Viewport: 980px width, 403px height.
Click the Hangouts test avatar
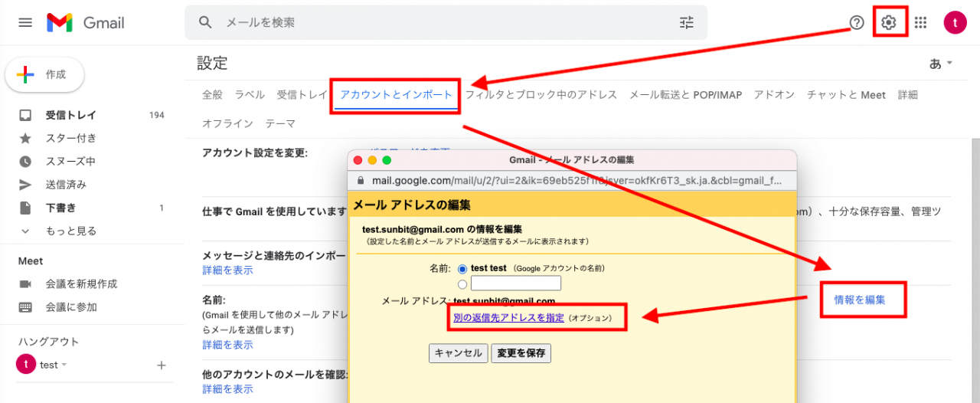pyautogui.click(x=25, y=365)
